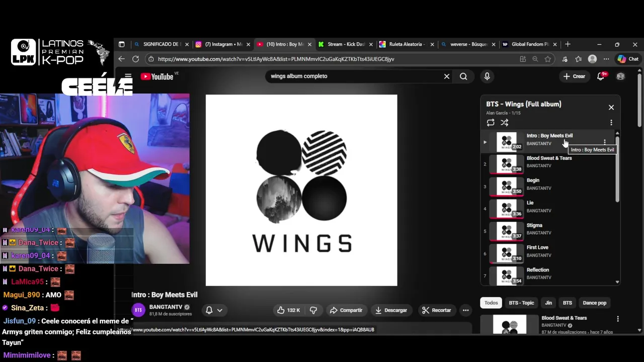
Task: Click the page's vertical scrollbar
Action: (639, 101)
